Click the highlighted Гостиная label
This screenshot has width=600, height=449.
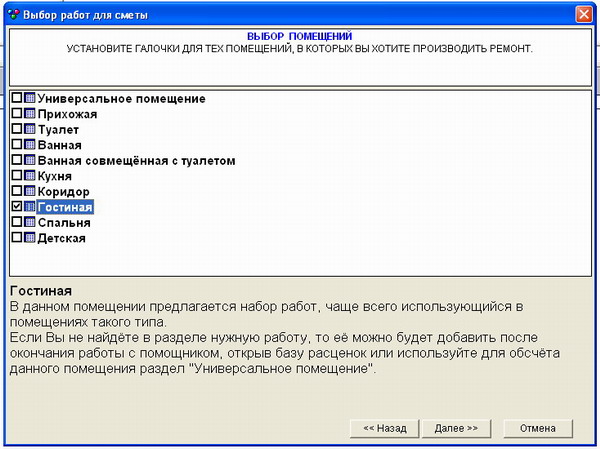(x=65, y=207)
